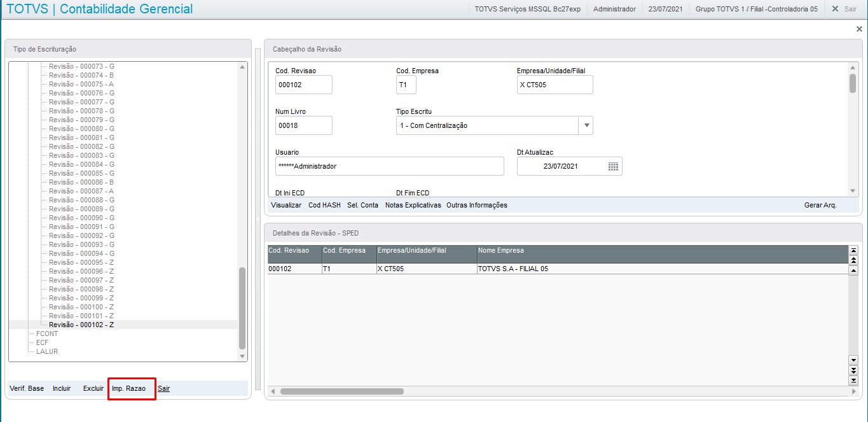Screen dimensions: 868x422
Task: Focus the Num Livro field
Action: [x=304, y=125]
